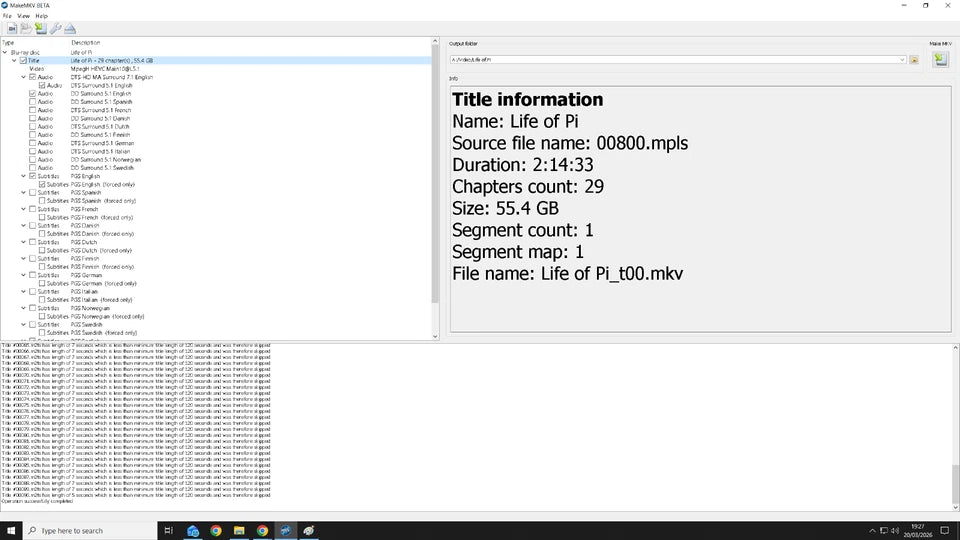960x540 pixels.
Task: Browse for output folder with folder icon
Action: pyautogui.click(x=914, y=60)
